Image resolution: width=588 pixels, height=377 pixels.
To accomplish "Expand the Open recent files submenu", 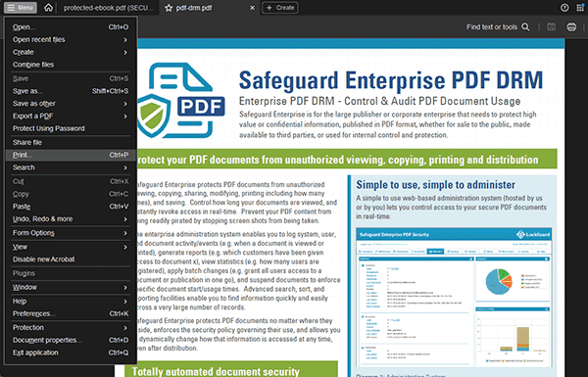I will pyautogui.click(x=71, y=40).
